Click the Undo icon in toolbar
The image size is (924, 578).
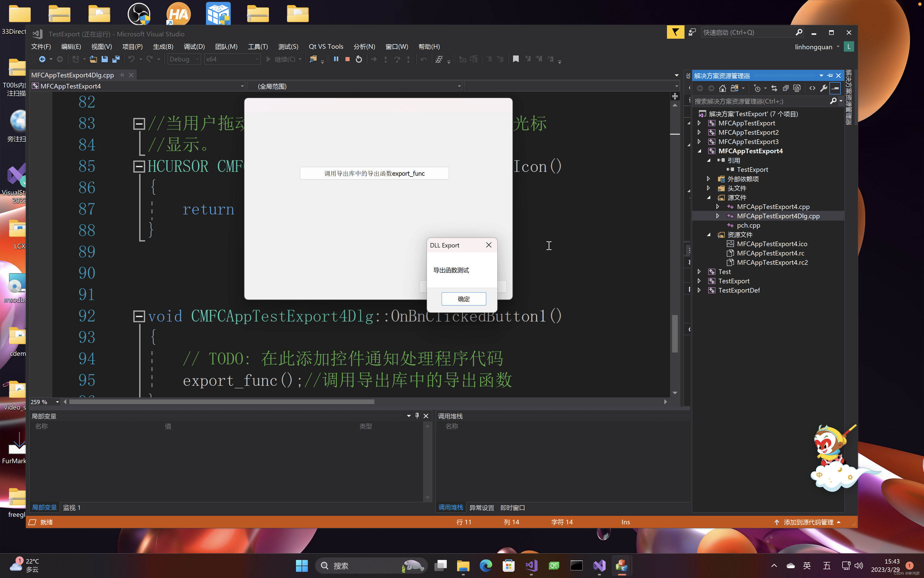[131, 59]
